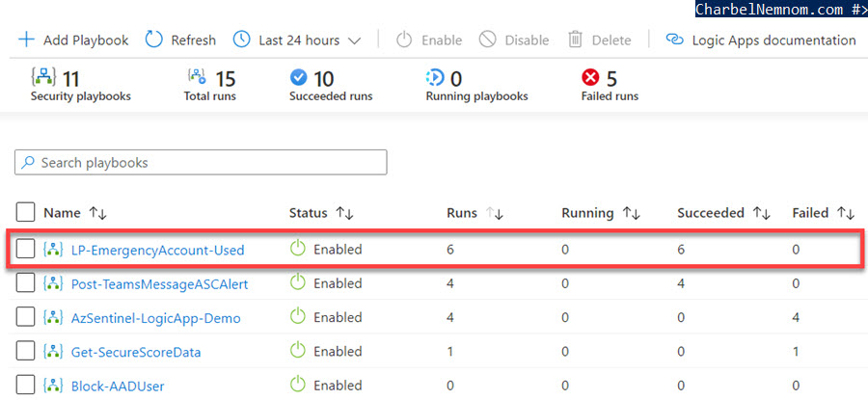The image size is (868, 400).
Task: Toggle the select-all checkbox in header
Action: [x=25, y=212]
